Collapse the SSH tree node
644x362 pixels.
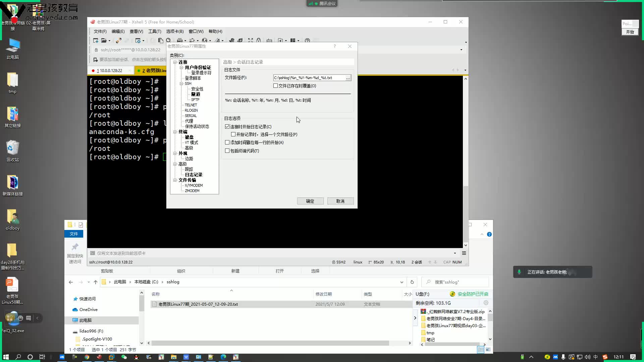[181, 84]
